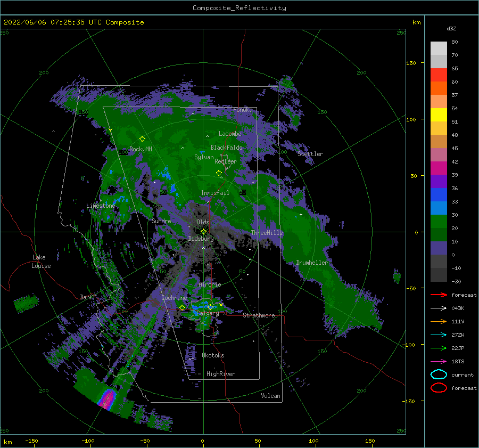The image size is (479, 448).
Task: Click the 54 dBZ yellow color swatch
Action: 439,115
